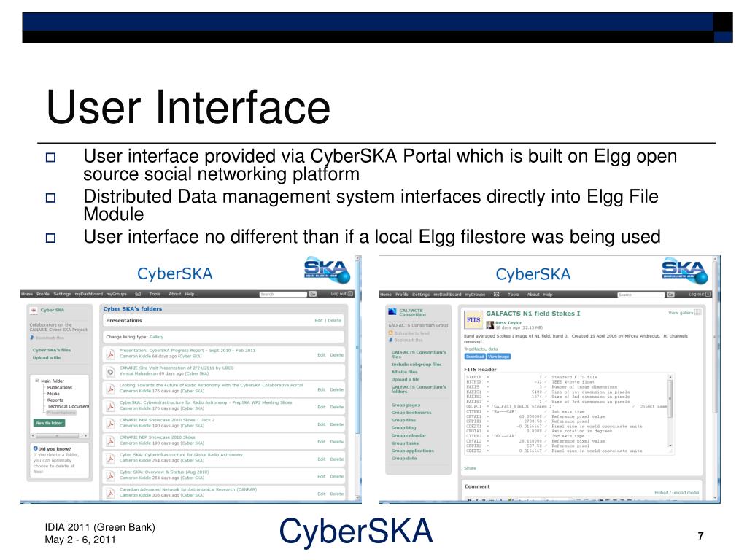The height and width of the screenshot is (560, 747).
Task: Open PDF icon beside Looking Towards the Future presentation
Action: (110, 389)
